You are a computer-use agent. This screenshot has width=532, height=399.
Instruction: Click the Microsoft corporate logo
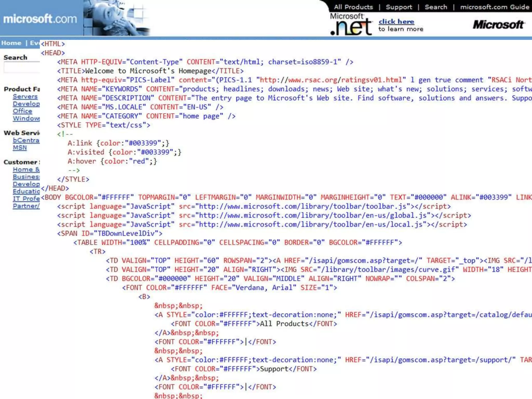coord(498,25)
